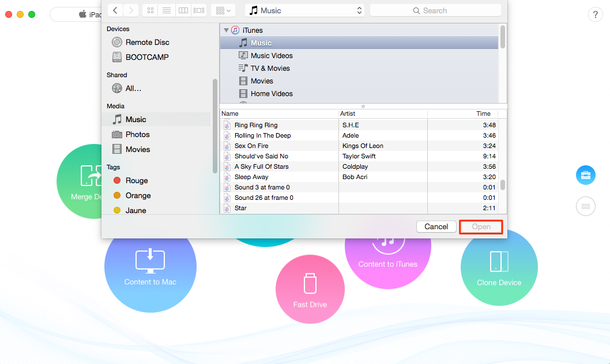
Task: Open the iPad device selector
Action: coord(76,14)
